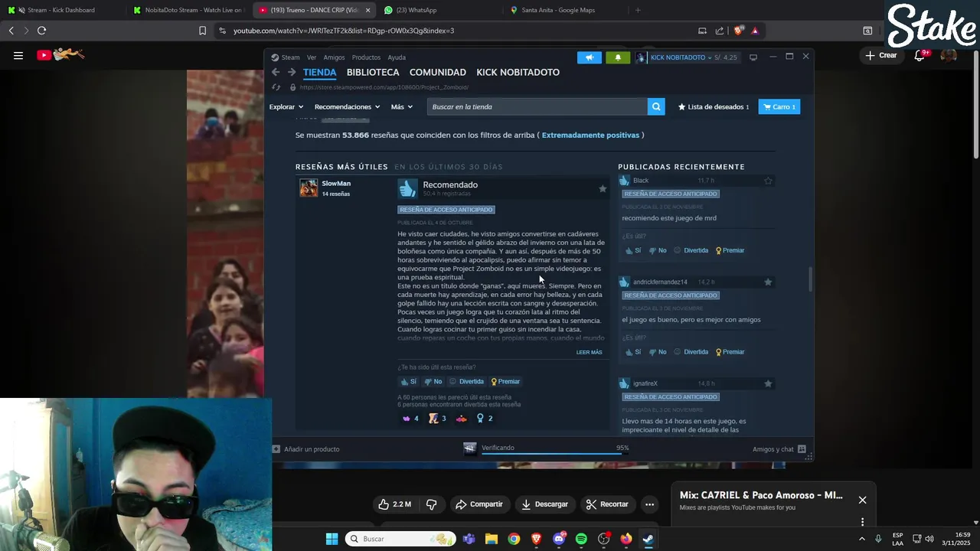The height and width of the screenshot is (551, 980).
Task: Mark SlowMan review as Sí helpful
Action: click(x=409, y=381)
